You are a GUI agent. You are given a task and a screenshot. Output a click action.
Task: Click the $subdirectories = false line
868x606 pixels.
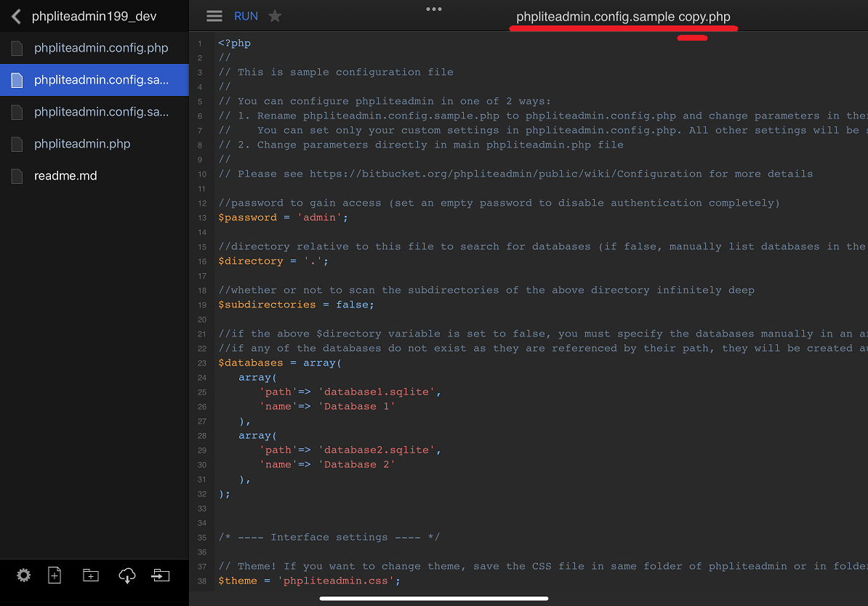(x=296, y=305)
